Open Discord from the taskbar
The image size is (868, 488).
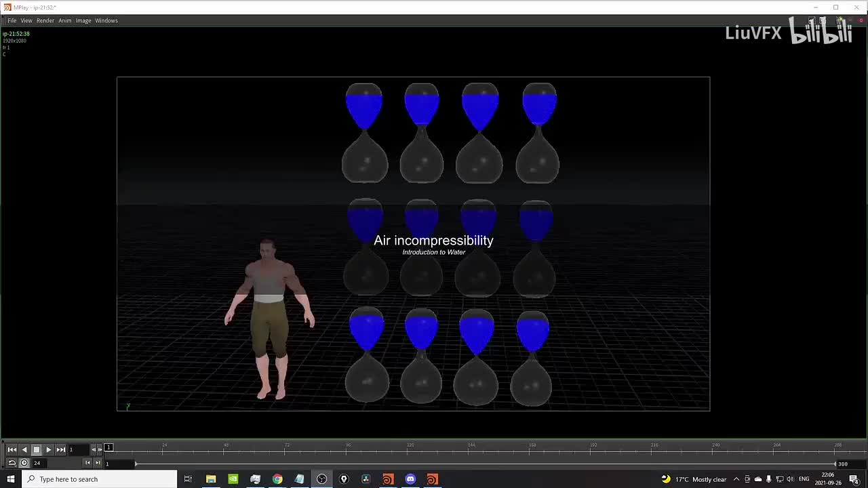coord(410,479)
